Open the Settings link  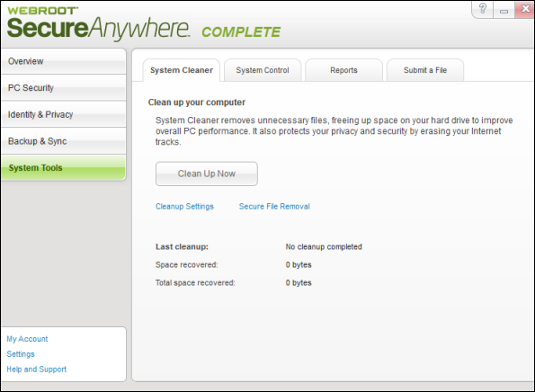tap(21, 354)
